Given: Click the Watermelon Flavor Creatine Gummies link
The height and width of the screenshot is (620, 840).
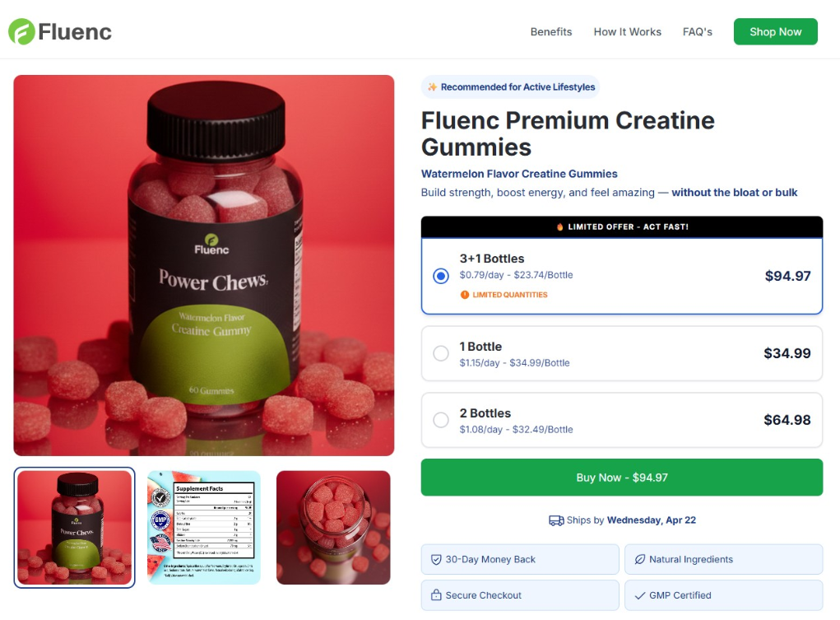Looking at the screenshot, I should click(518, 174).
